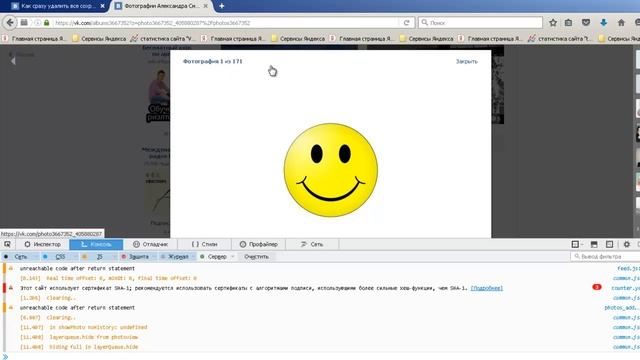Toggle the Журнал logging filter

tap(178, 256)
